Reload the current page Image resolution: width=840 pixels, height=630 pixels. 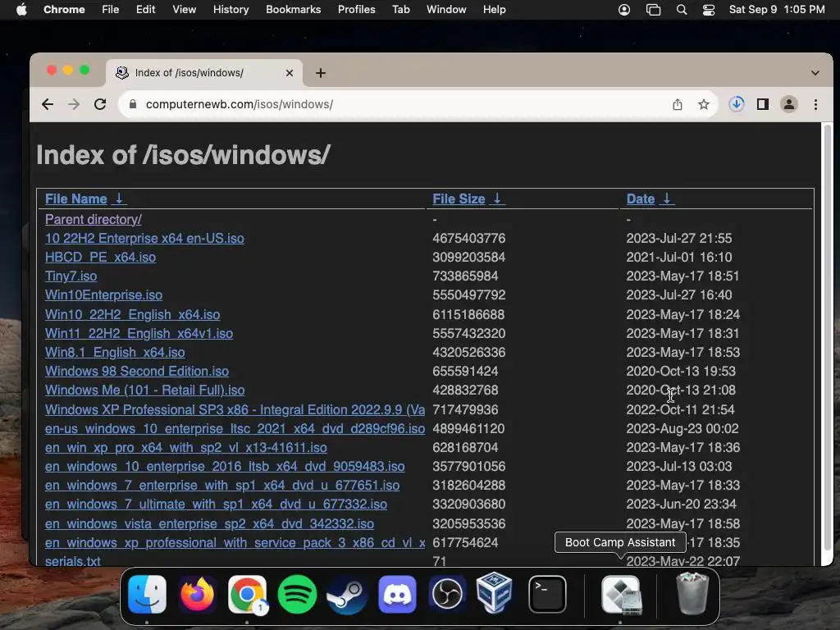pyautogui.click(x=100, y=104)
